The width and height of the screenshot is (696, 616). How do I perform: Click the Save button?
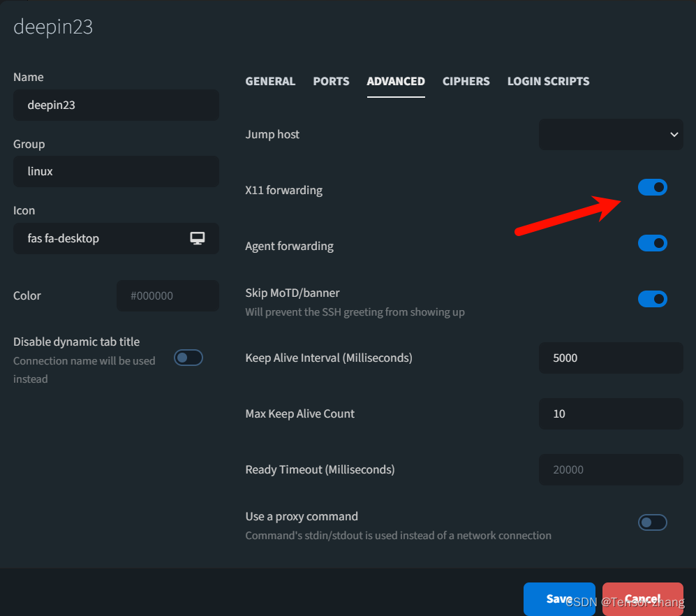click(x=559, y=599)
